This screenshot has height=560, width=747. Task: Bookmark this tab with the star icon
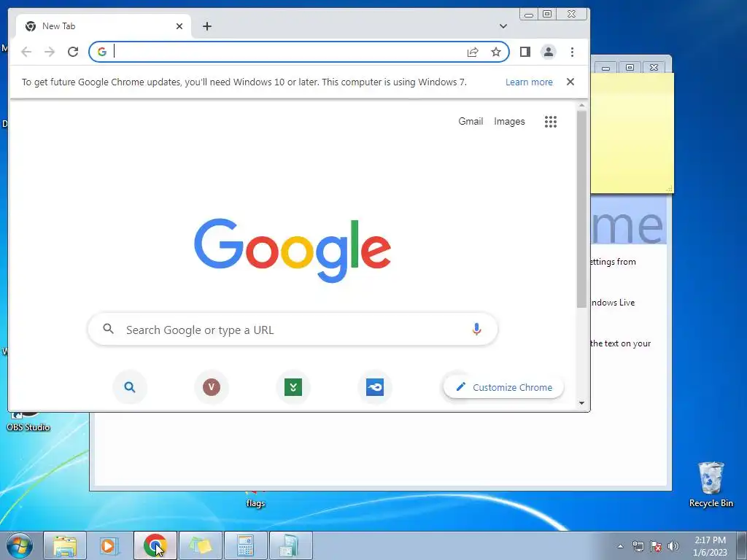(496, 52)
